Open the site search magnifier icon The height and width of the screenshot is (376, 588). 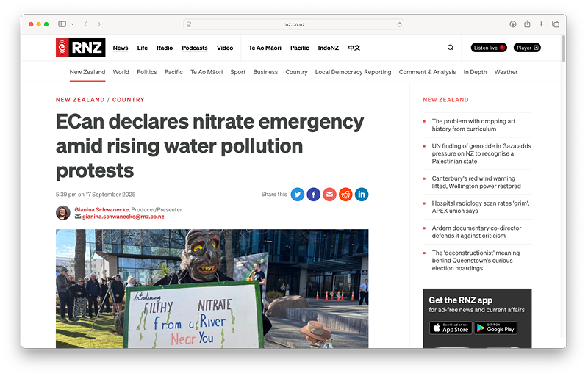(451, 48)
